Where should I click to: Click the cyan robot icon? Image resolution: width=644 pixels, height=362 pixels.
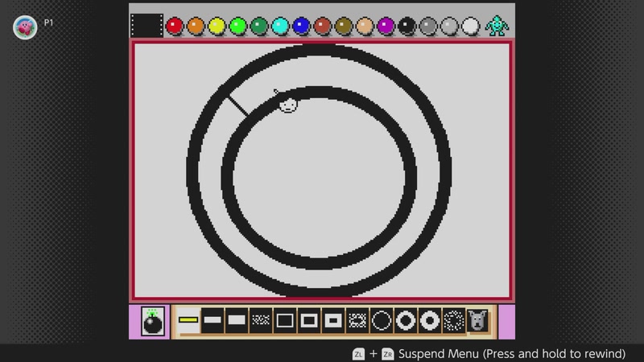point(497,26)
